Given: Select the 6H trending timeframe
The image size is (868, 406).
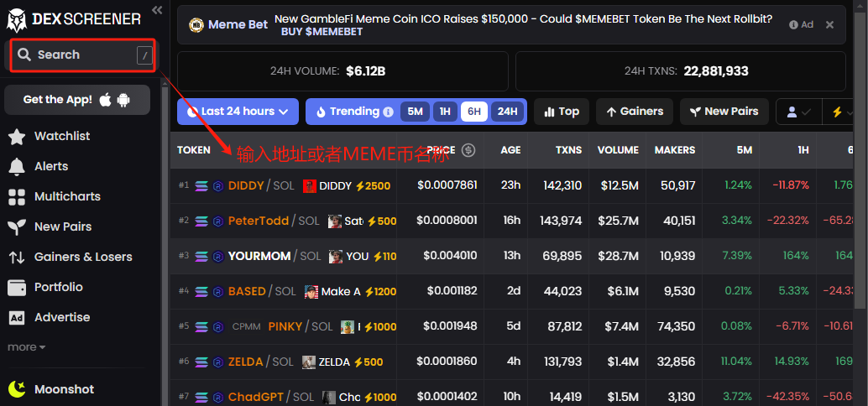Looking at the screenshot, I should (473, 112).
